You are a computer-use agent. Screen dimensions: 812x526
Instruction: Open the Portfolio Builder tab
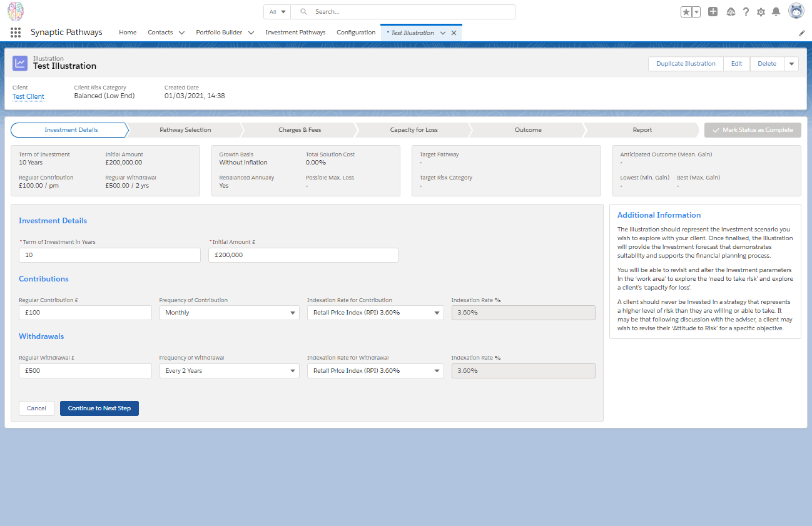tap(219, 33)
